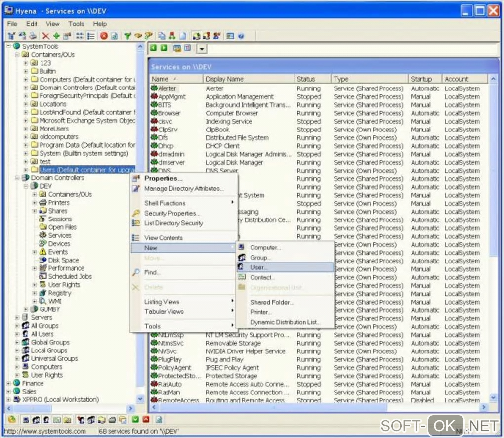
Task: Choose User... from the New submenu
Action: coord(259,267)
